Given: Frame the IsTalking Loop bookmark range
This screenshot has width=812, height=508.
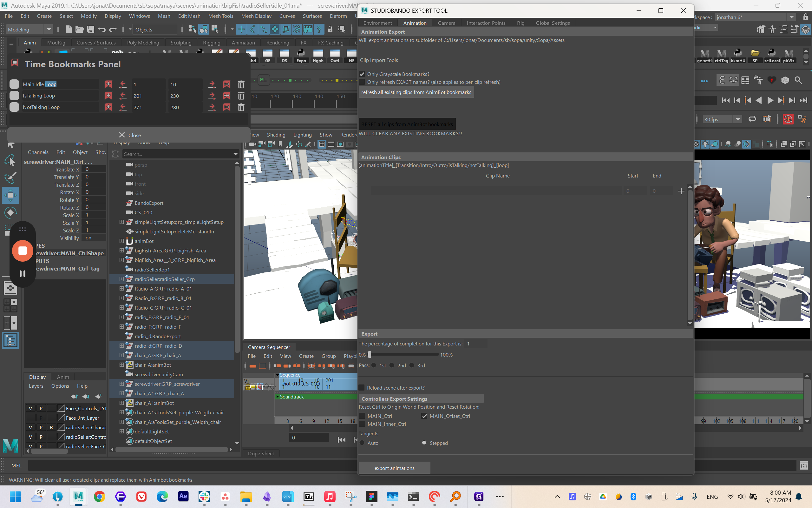Looking at the screenshot, I should click(226, 96).
